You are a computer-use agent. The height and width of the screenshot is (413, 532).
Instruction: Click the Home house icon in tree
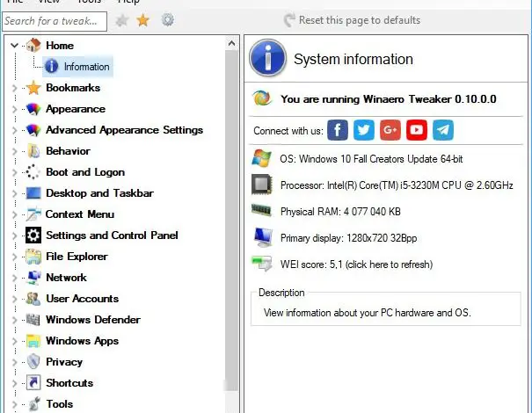pyautogui.click(x=33, y=46)
